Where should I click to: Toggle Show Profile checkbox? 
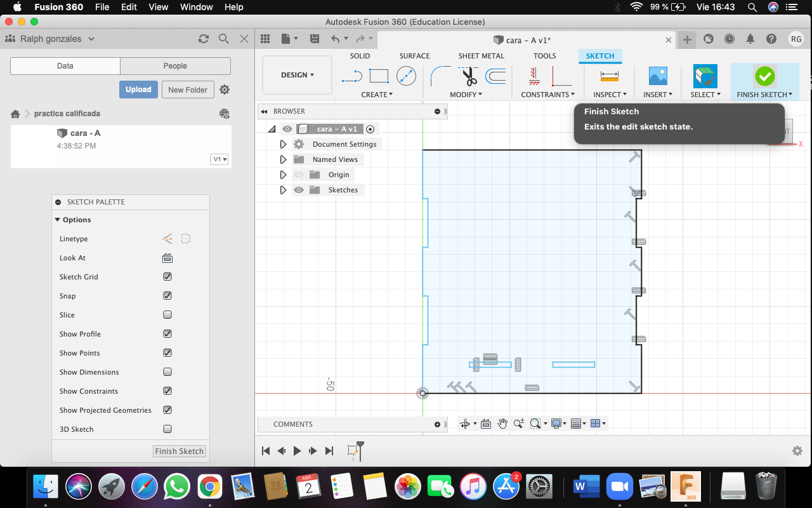coord(167,334)
